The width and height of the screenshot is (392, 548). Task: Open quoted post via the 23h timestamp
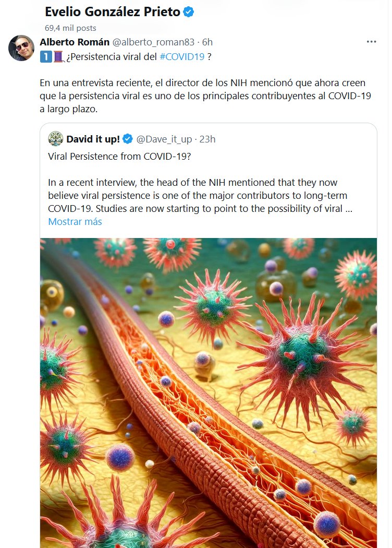coord(206,139)
